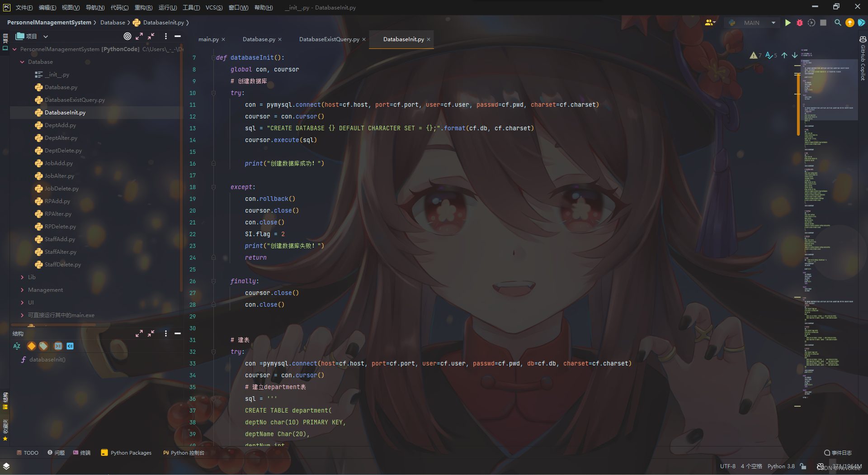This screenshot has width=868, height=475.
Task: Hide the structure tool window
Action: click(178, 333)
